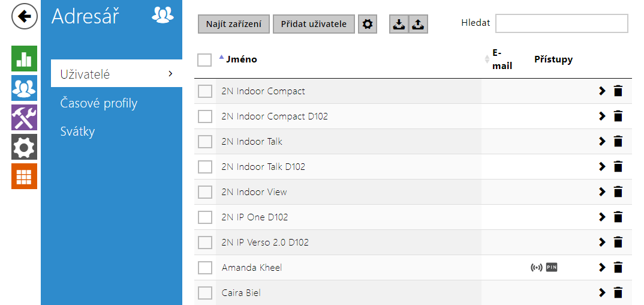Open the green status chart section
The image size is (644, 305).
[24, 58]
